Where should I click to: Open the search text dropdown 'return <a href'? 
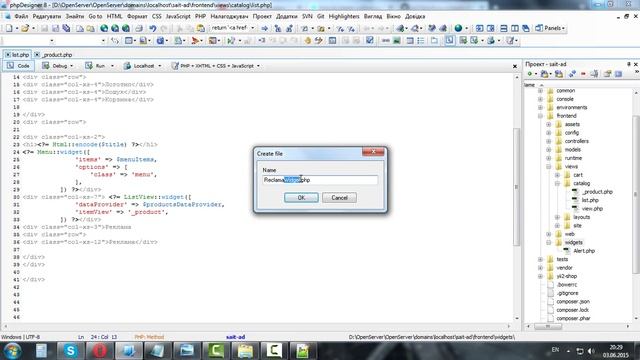pos(253,28)
